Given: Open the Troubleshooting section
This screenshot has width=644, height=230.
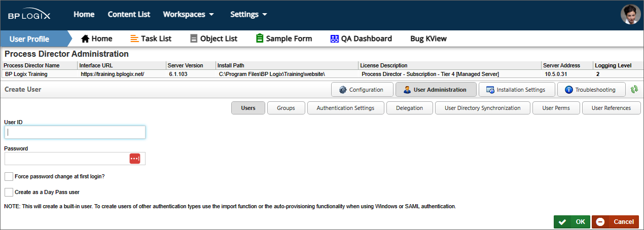Looking at the screenshot, I should point(590,90).
